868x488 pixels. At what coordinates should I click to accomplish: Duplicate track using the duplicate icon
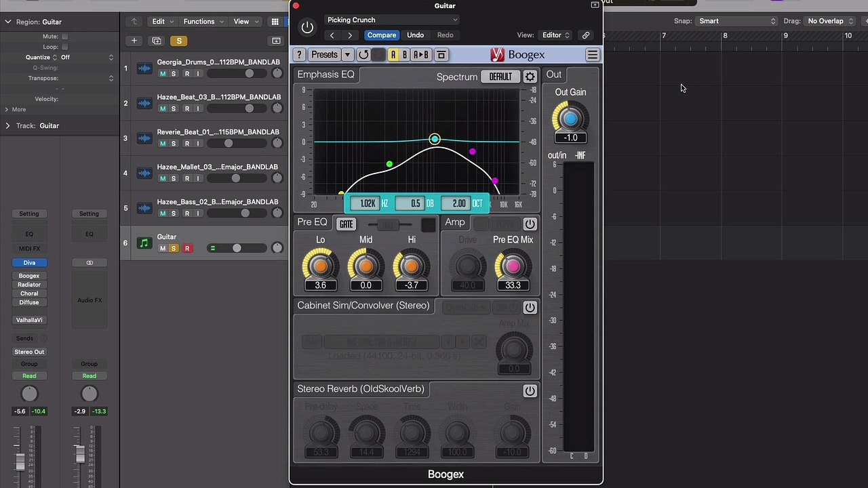157,41
